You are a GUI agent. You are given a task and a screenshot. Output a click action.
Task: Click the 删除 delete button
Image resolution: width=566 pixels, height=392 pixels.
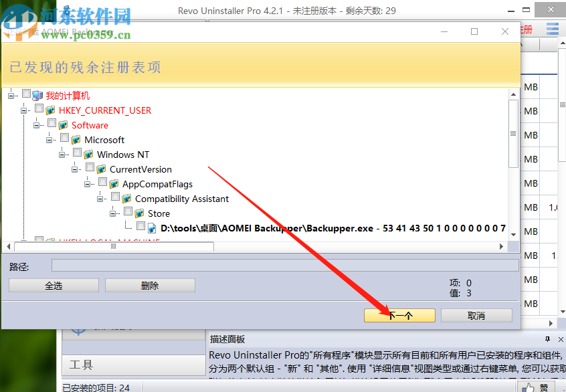[150, 286]
